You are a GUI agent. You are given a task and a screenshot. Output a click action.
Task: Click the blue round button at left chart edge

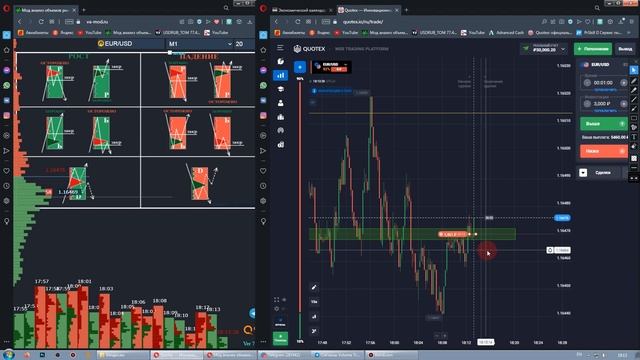click(x=252, y=313)
